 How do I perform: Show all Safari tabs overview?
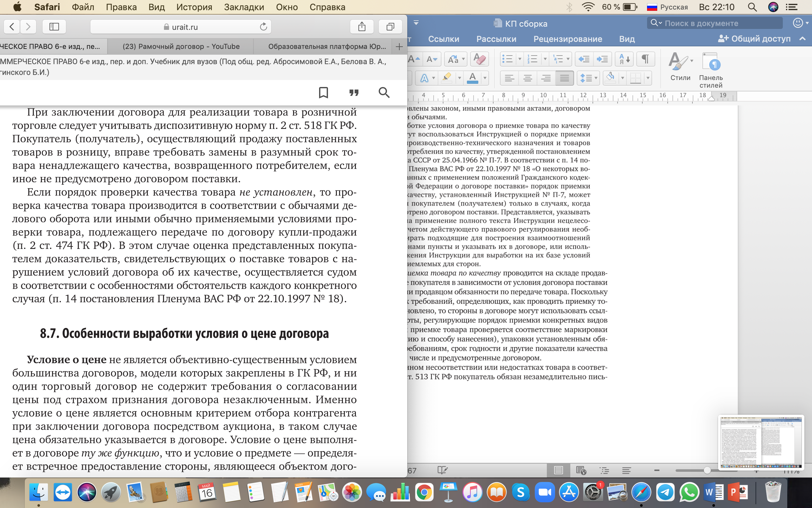pos(390,27)
